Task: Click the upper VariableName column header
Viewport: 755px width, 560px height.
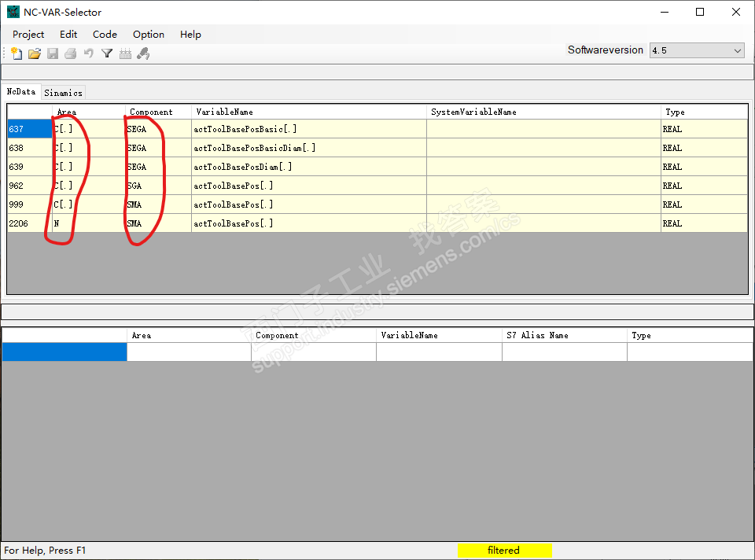Action: click(308, 112)
